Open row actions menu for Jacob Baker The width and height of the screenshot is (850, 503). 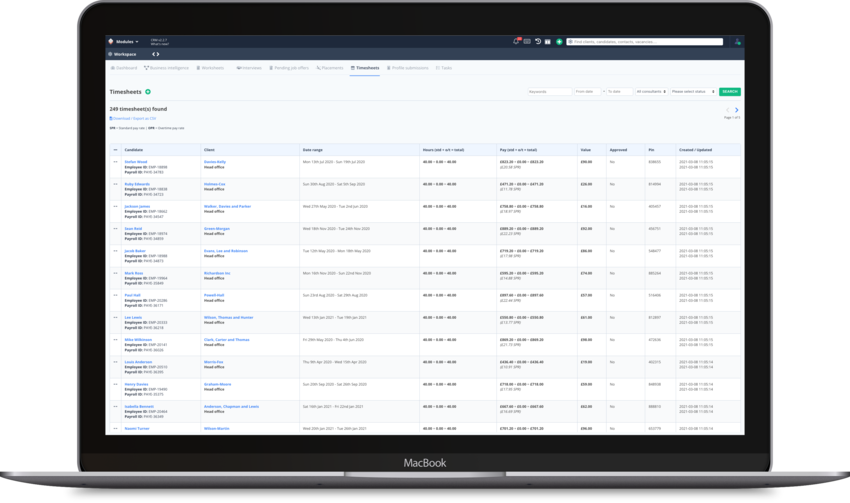(115, 250)
